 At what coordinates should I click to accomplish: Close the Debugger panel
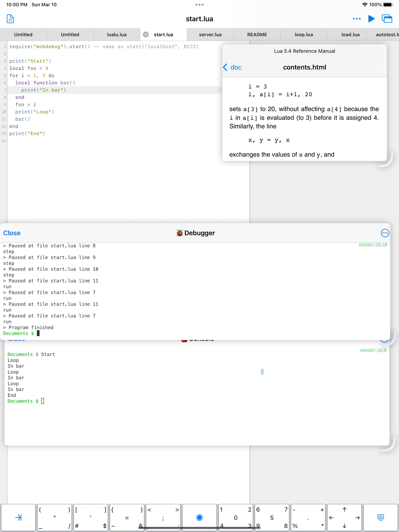pyautogui.click(x=12, y=233)
